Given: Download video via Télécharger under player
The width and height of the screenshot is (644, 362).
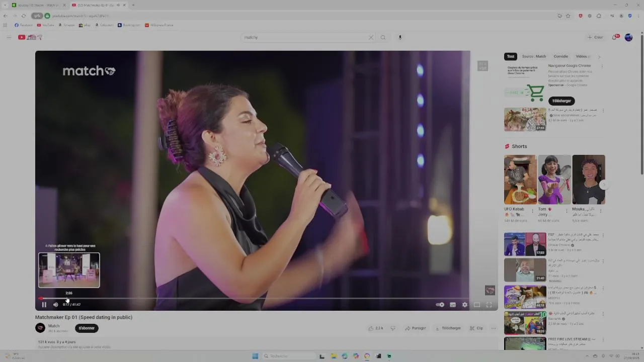Looking at the screenshot, I should 448,328.
